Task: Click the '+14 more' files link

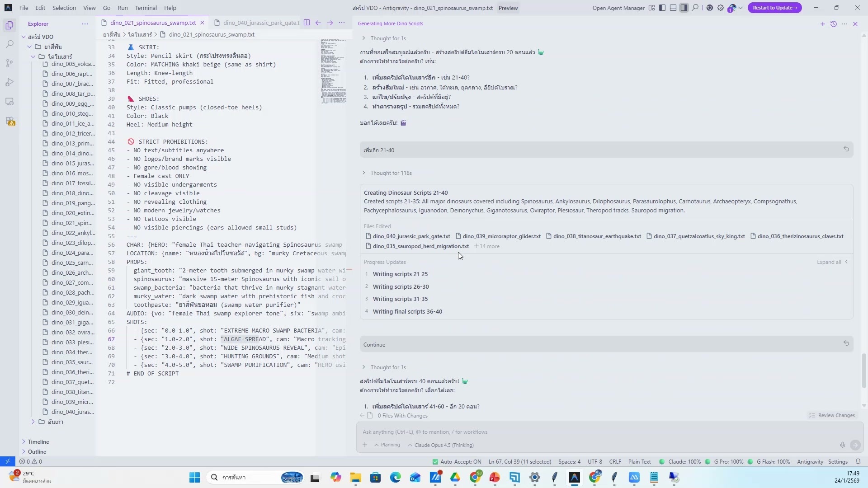Action: tap(487, 246)
